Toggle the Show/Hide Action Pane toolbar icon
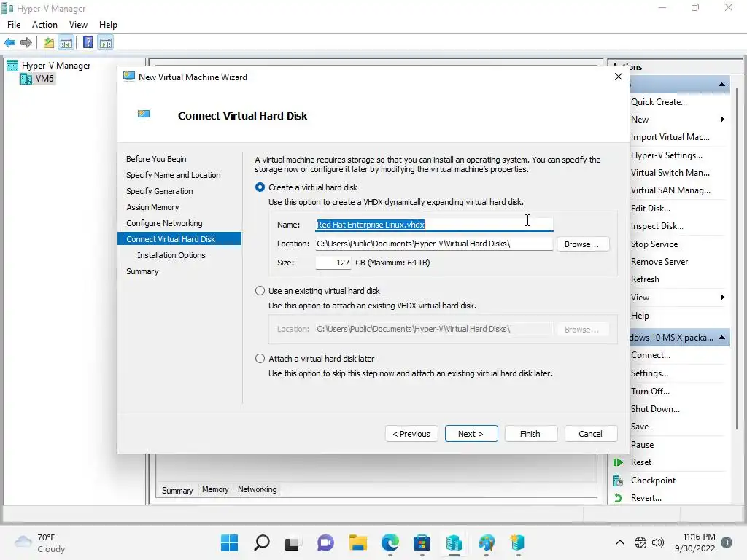 pyautogui.click(x=106, y=43)
